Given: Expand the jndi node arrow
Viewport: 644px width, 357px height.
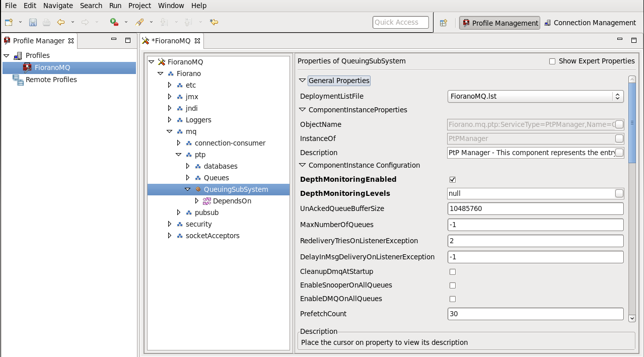Looking at the screenshot, I should 170,108.
